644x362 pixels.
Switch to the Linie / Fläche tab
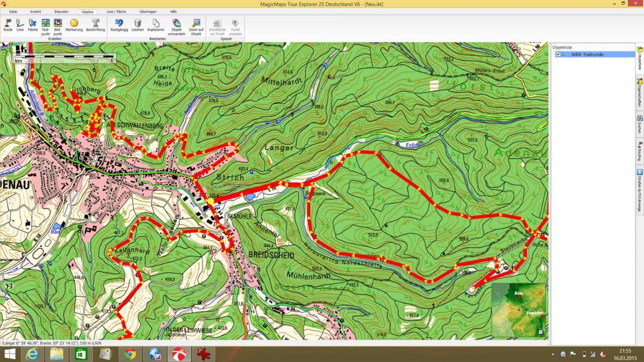click(116, 11)
